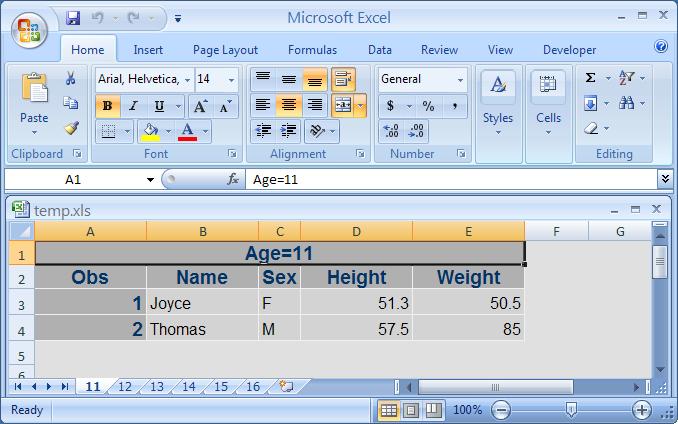Open the Formulas tab

pos(312,50)
